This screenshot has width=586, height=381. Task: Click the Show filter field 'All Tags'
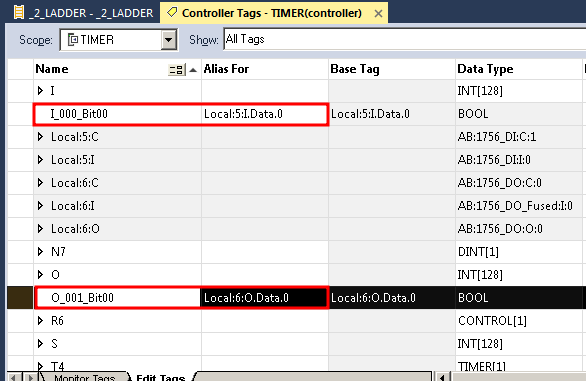[405, 39]
